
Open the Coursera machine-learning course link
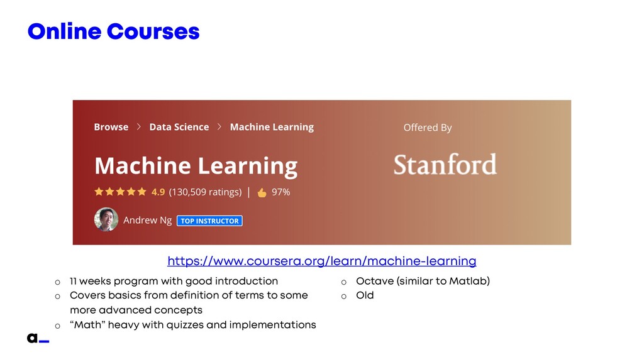[x=321, y=261]
